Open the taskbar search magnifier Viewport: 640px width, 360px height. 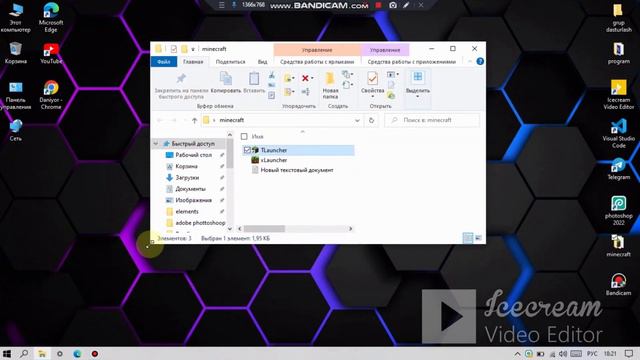(x=24, y=353)
